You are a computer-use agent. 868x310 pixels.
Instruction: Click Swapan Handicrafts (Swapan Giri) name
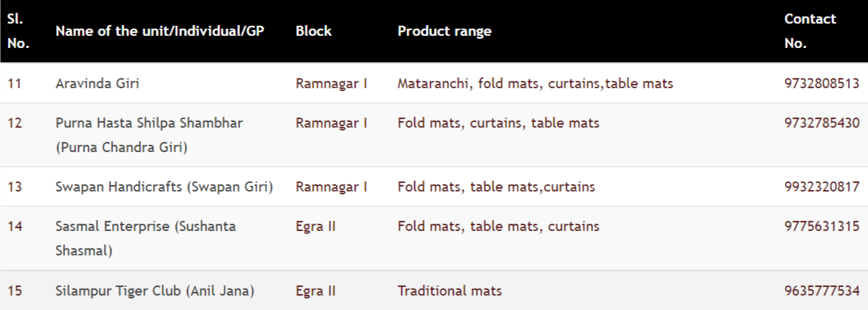pos(164,187)
